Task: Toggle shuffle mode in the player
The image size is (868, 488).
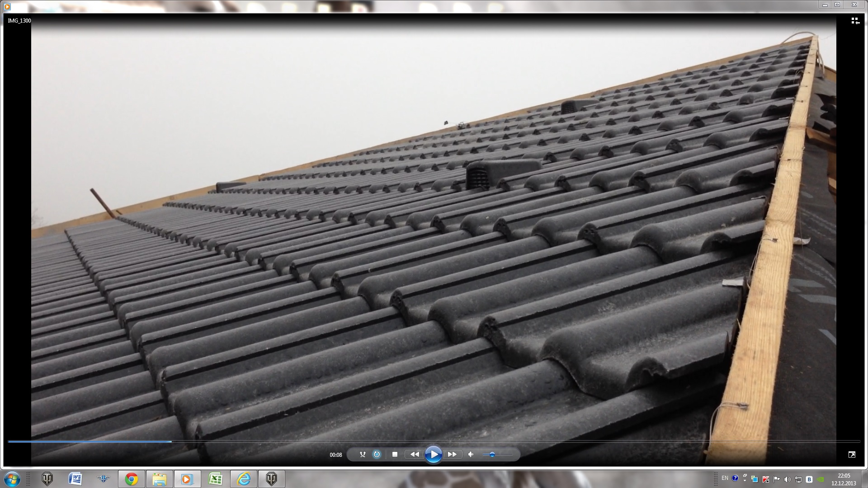Action: coord(363,455)
